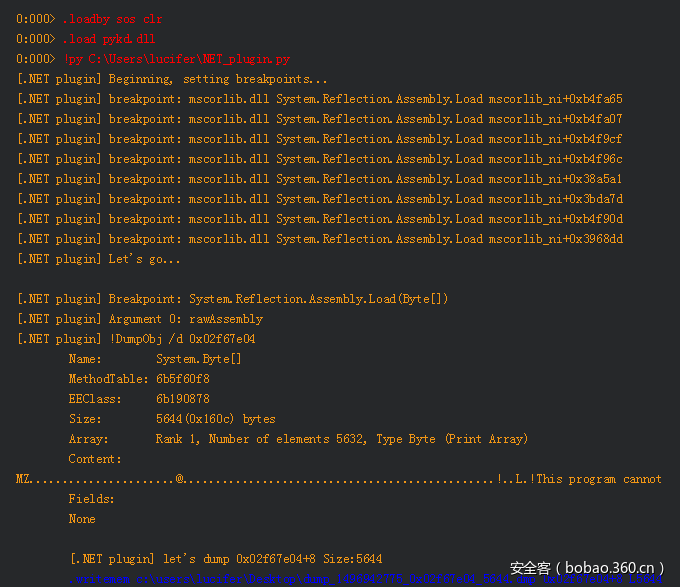Click the 'Argument 0: rawAssembly' line

(185, 319)
